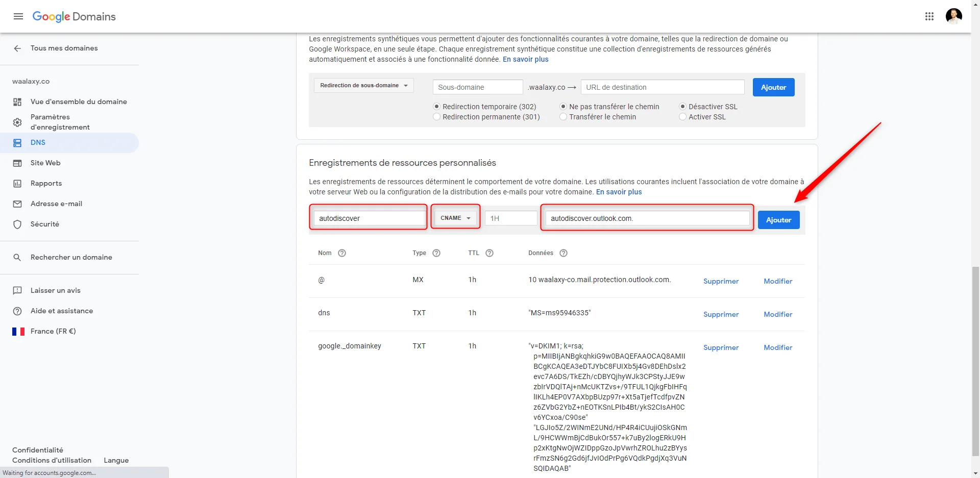This screenshot has width=980, height=478.
Task: Click the DNS server icon
Action: 17,143
